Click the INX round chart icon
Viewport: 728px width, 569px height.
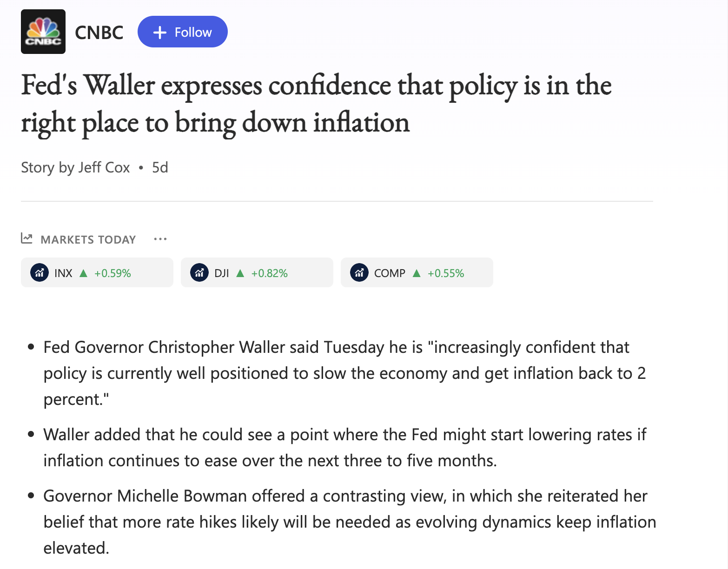(40, 273)
